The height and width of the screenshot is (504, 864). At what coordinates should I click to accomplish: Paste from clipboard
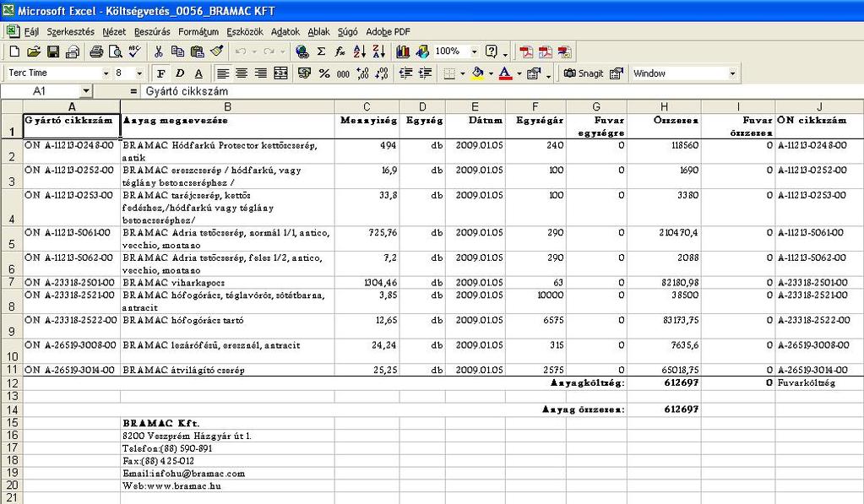197,51
